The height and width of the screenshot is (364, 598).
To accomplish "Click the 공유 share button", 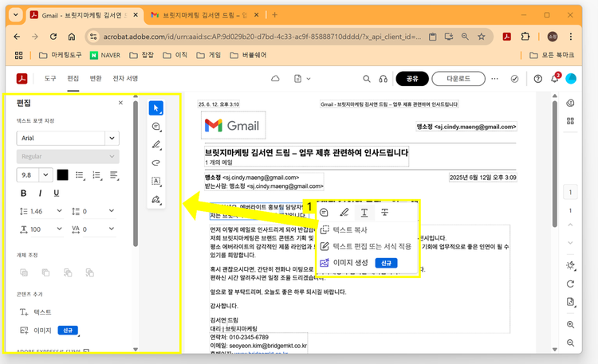I will tap(412, 79).
